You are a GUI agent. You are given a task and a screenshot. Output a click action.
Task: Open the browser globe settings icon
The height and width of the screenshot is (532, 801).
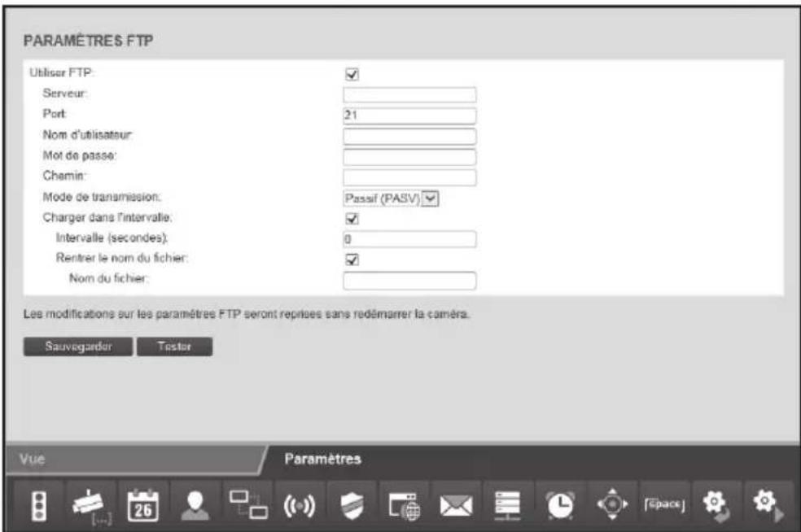click(404, 505)
